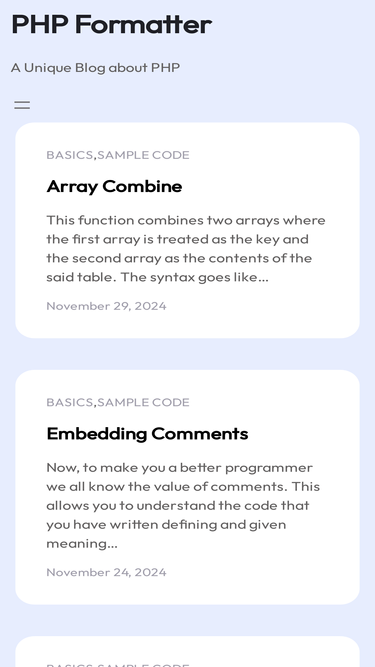
Task: Select BASICS category on Array Combine post
Action: [x=70, y=155]
